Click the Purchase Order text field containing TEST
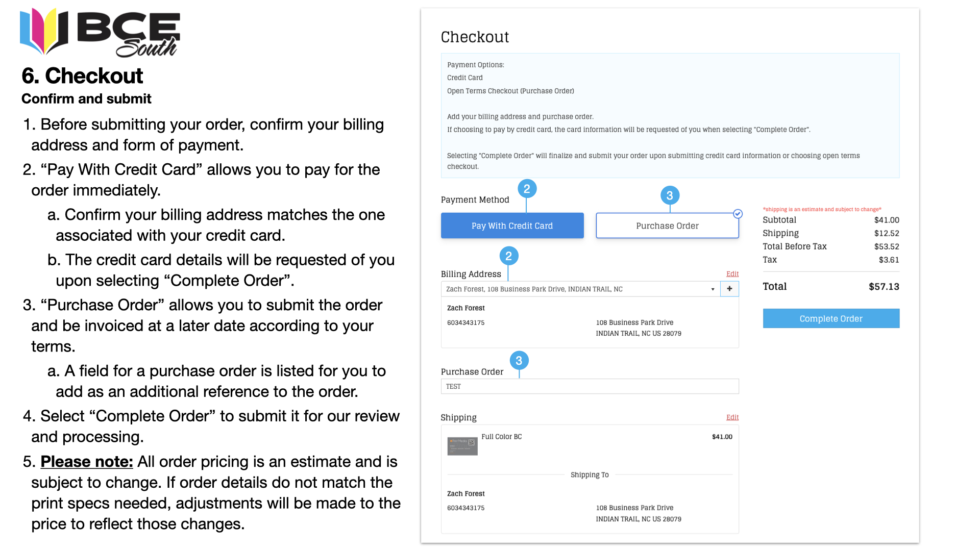Screen dimensions: 980x551 pyautogui.click(x=590, y=386)
